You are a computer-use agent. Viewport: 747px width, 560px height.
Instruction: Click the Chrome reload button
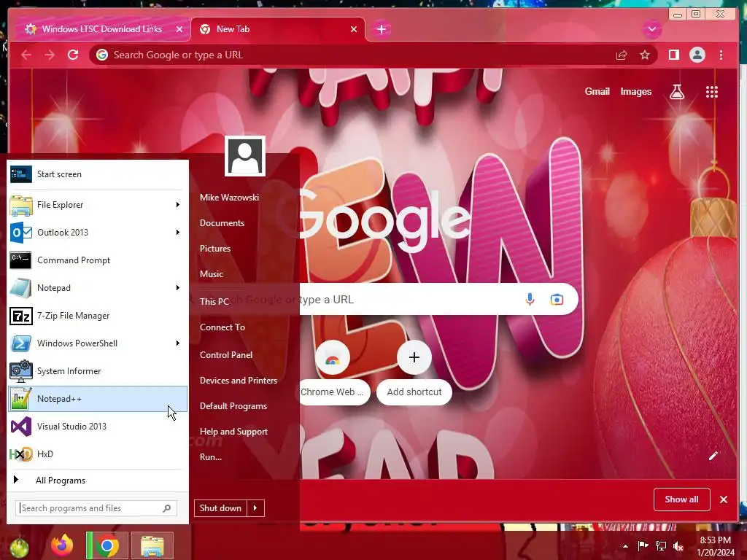73,55
